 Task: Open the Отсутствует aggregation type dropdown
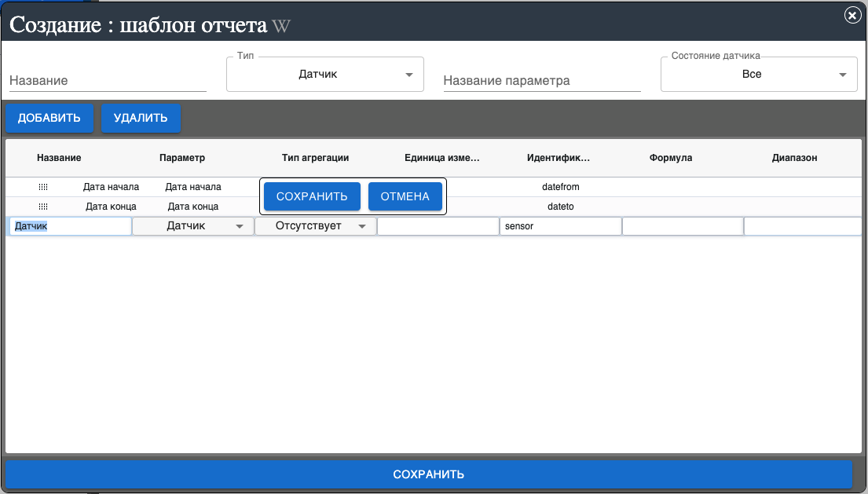pos(316,226)
